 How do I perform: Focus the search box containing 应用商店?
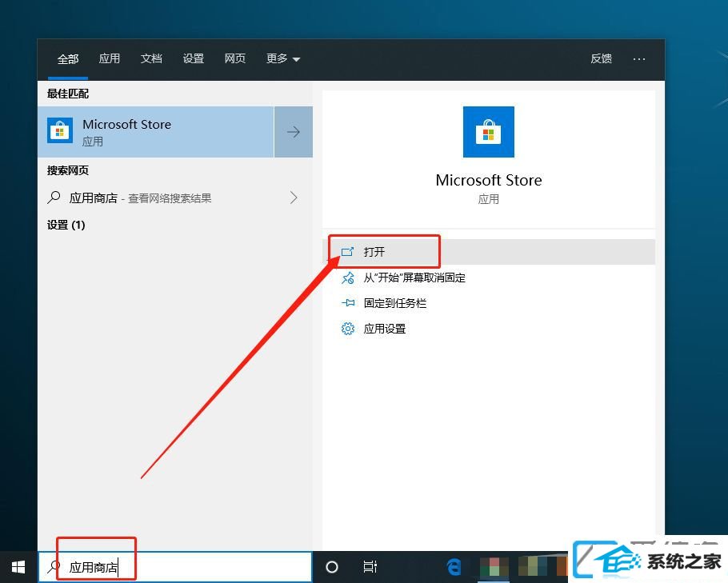point(175,567)
